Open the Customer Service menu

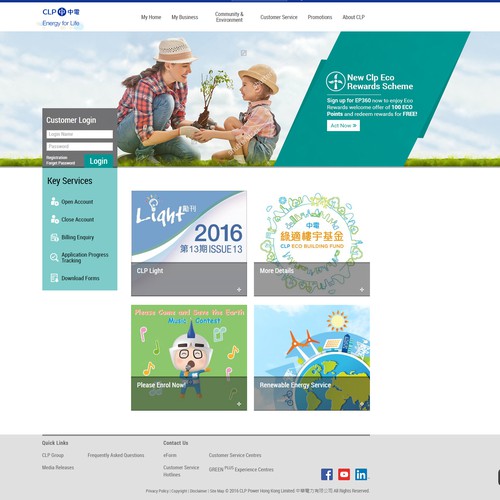tap(279, 17)
